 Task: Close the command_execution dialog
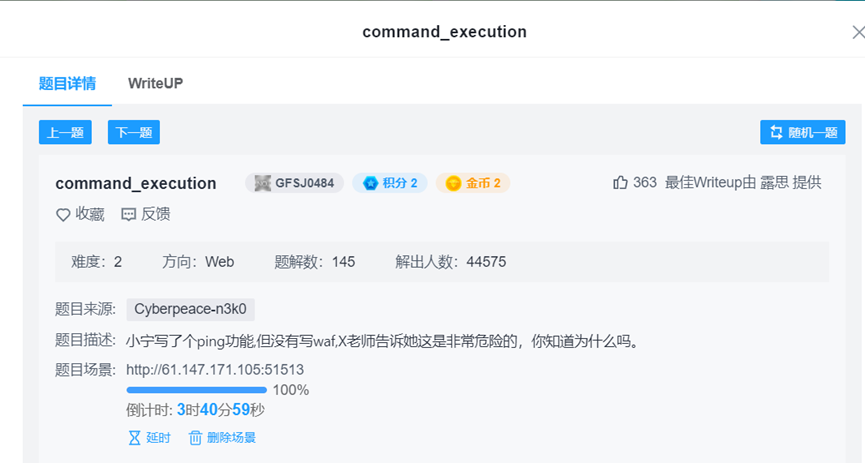tap(857, 32)
